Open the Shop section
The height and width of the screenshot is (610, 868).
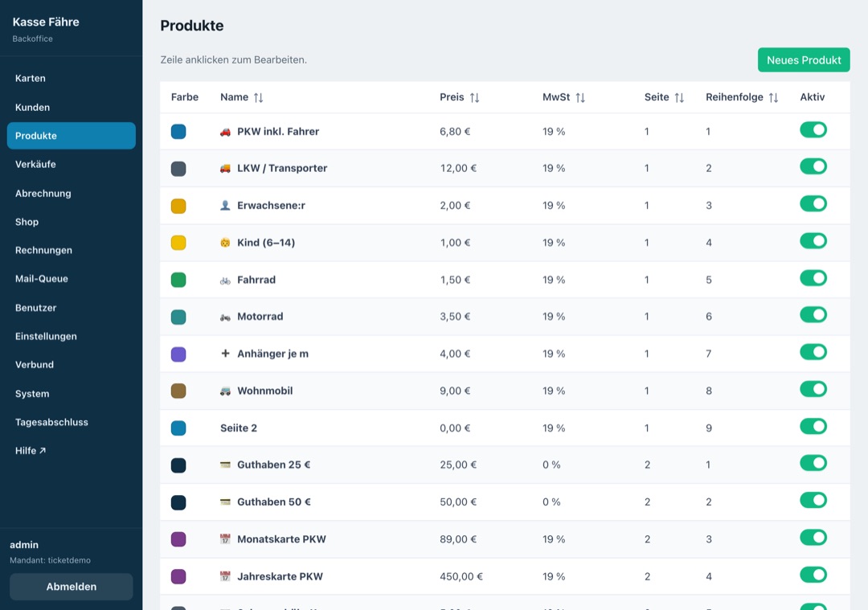(x=71, y=222)
